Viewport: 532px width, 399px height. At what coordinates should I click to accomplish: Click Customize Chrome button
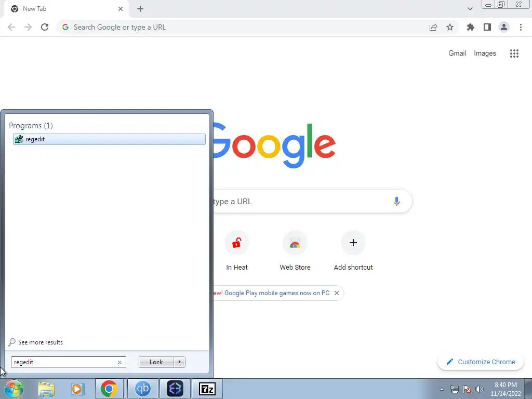click(481, 362)
